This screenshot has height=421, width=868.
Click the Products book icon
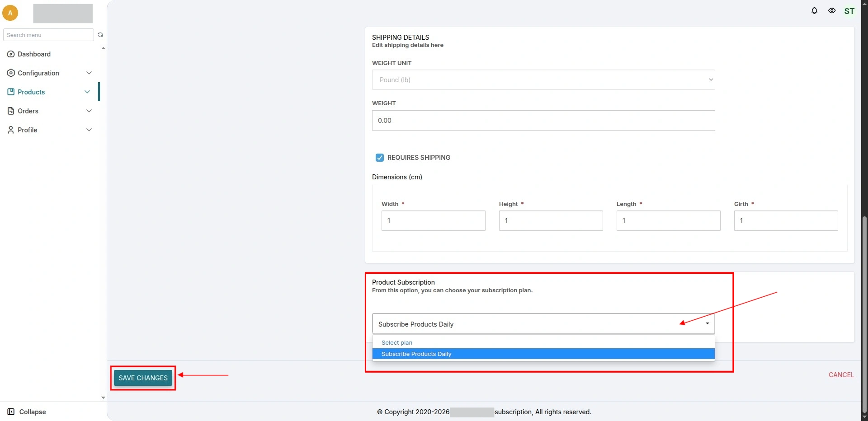point(11,92)
